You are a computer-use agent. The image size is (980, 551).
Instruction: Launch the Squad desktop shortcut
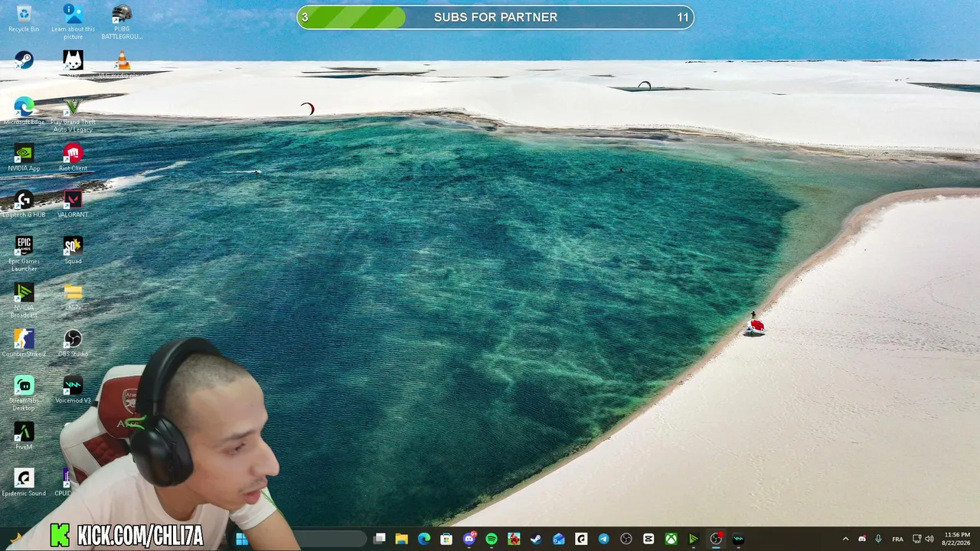point(73,250)
